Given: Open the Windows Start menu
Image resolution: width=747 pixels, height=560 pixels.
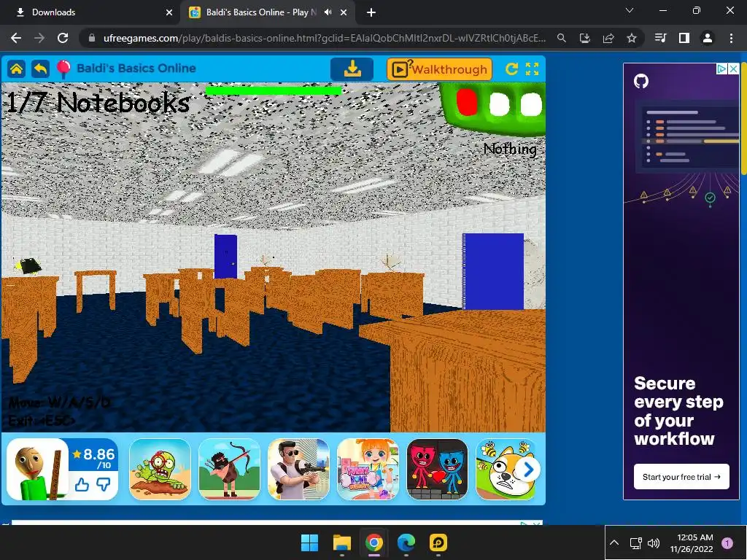Looking at the screenshot, I should tap(309, 542).
